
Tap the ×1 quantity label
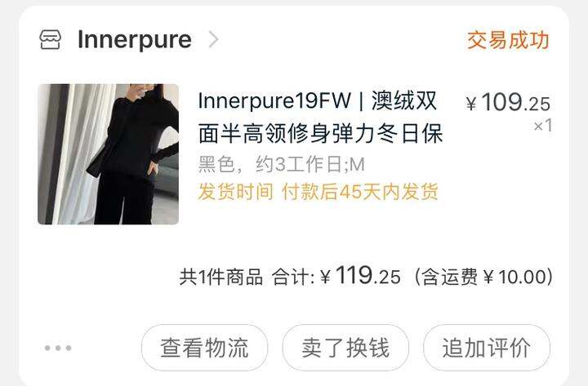[542, 126]
